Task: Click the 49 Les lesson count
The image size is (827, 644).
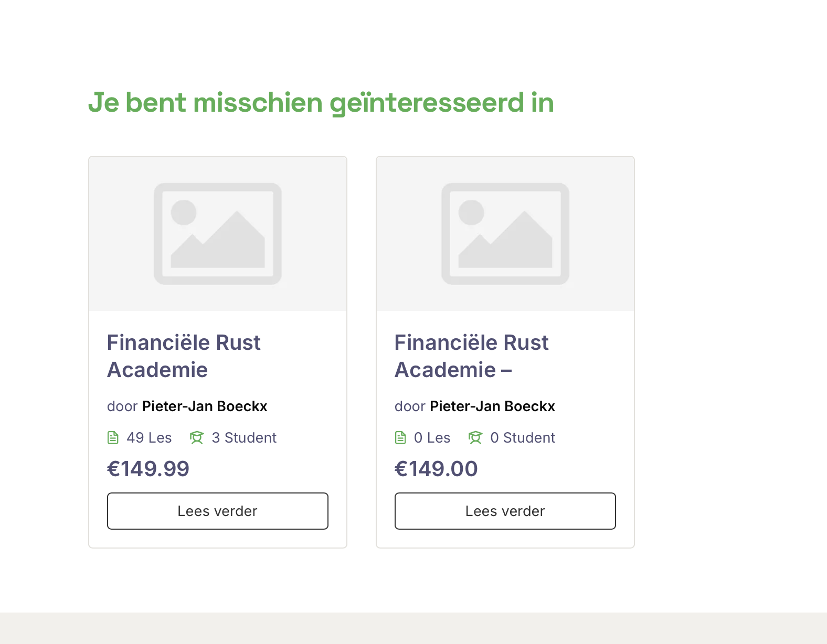Action: tap(149, 438)
